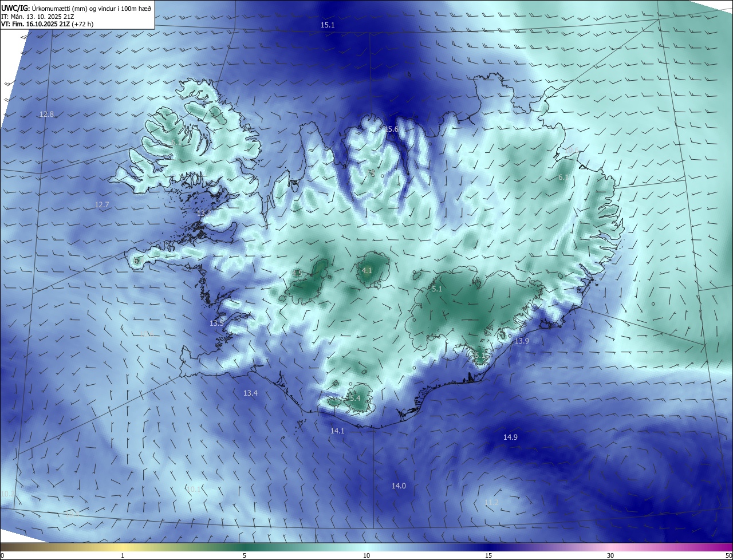Click the 14.9 value label
The image size is (733, 560).
coord(510,437)
